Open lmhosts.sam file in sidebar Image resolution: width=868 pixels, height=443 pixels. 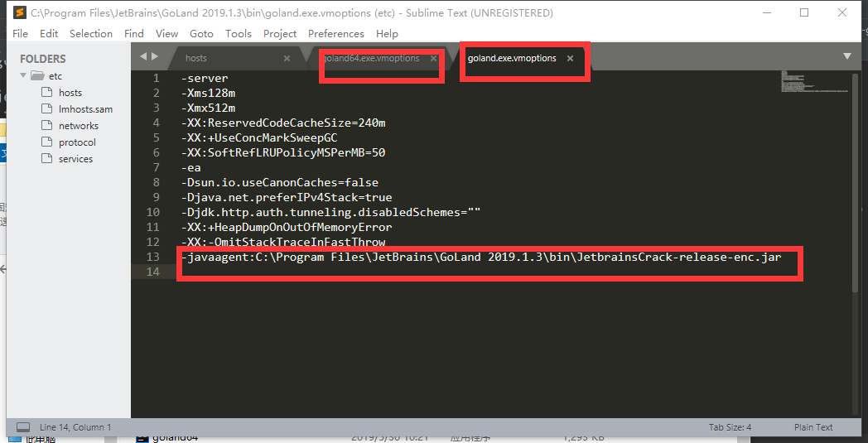[86, 109]
